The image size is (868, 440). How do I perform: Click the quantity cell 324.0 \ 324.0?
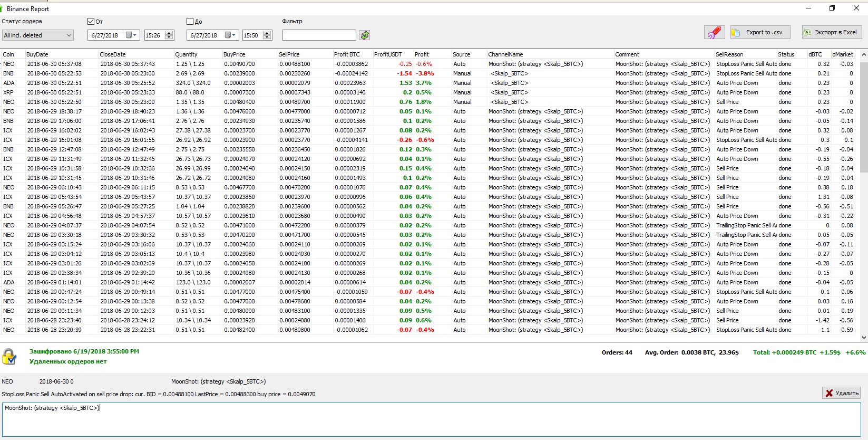[x=193, y=83]
